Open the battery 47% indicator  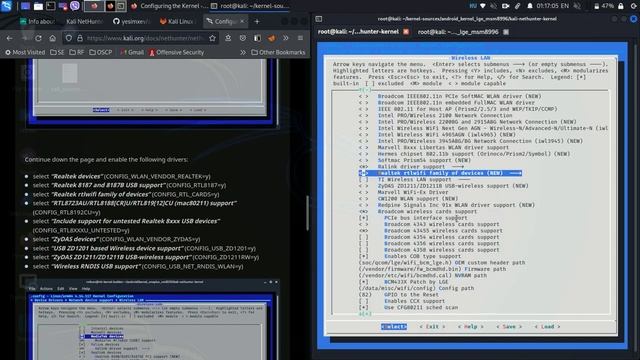pos(604,6)
